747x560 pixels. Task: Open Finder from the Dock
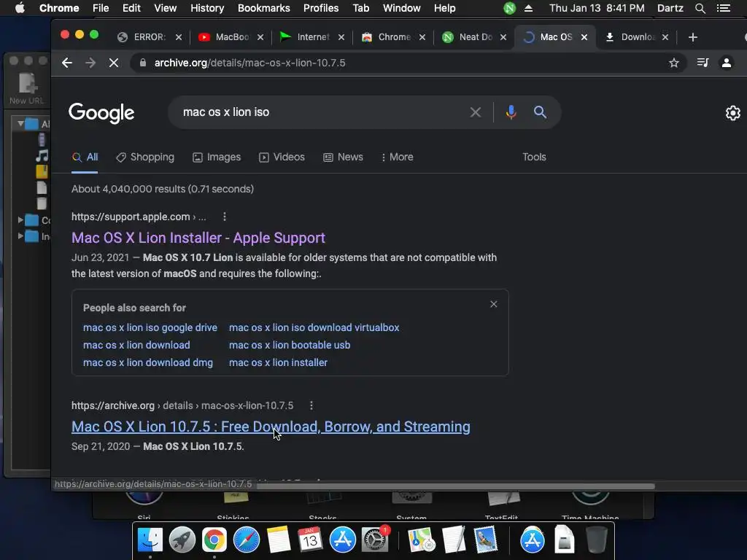coord(150,540)
